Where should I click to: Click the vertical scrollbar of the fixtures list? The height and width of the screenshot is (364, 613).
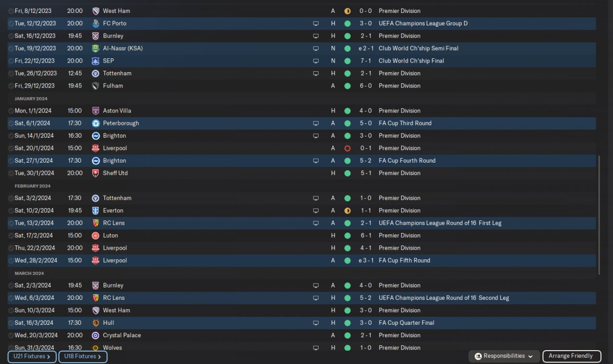click(x=599, y=214)
